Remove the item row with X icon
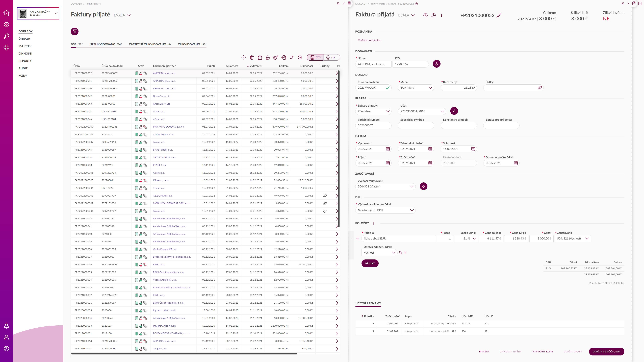 [x=405, y=253]
